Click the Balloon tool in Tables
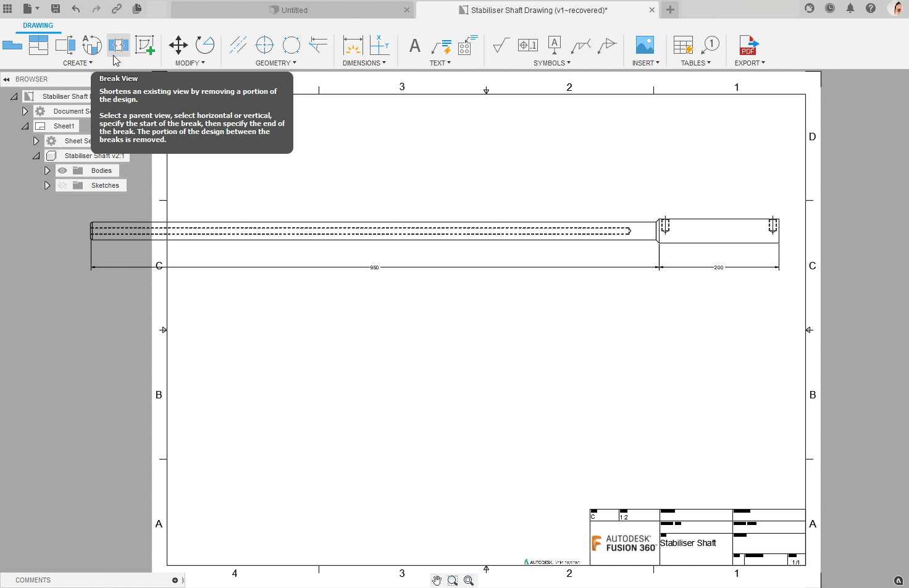 click(x=710, y=45)
